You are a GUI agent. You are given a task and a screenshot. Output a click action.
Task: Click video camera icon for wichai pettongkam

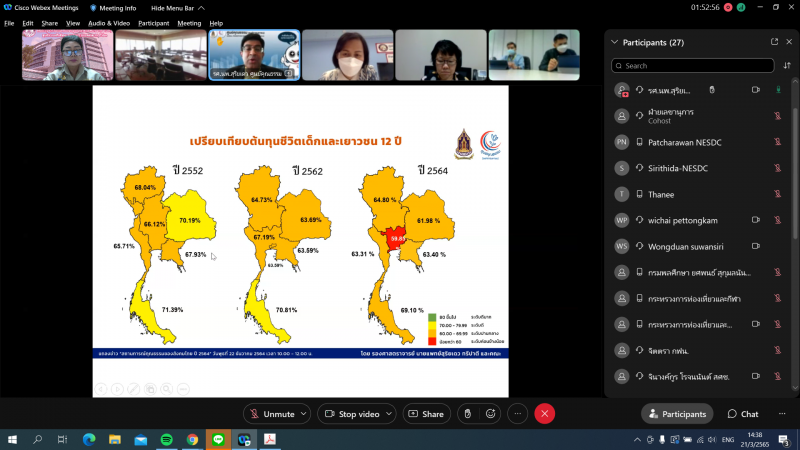click(756, 220)
